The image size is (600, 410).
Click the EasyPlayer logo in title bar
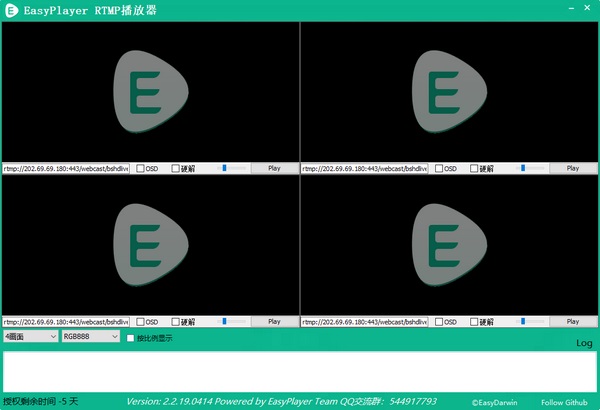pyautogui.click(x=11, y=10)
